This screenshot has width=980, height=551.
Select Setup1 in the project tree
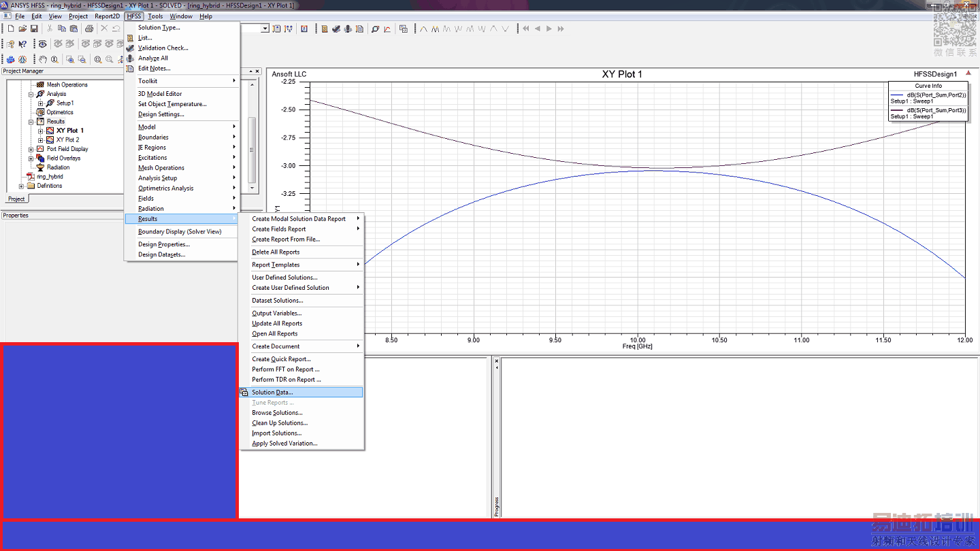point(65,103)
